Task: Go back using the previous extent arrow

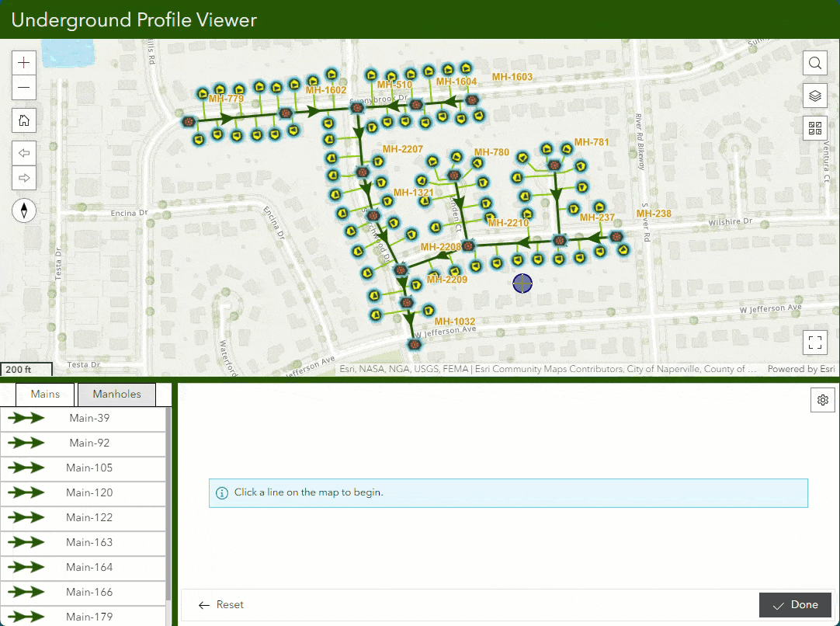Action: [23, 152]
